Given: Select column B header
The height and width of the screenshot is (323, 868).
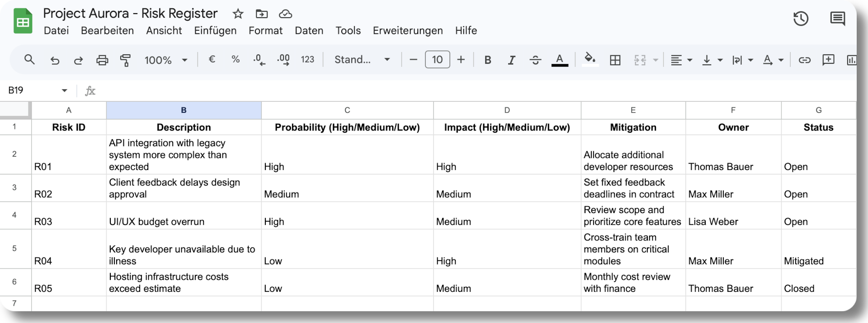Looking at the screenshot, I should pyautogui.click(x=184, y=110).
